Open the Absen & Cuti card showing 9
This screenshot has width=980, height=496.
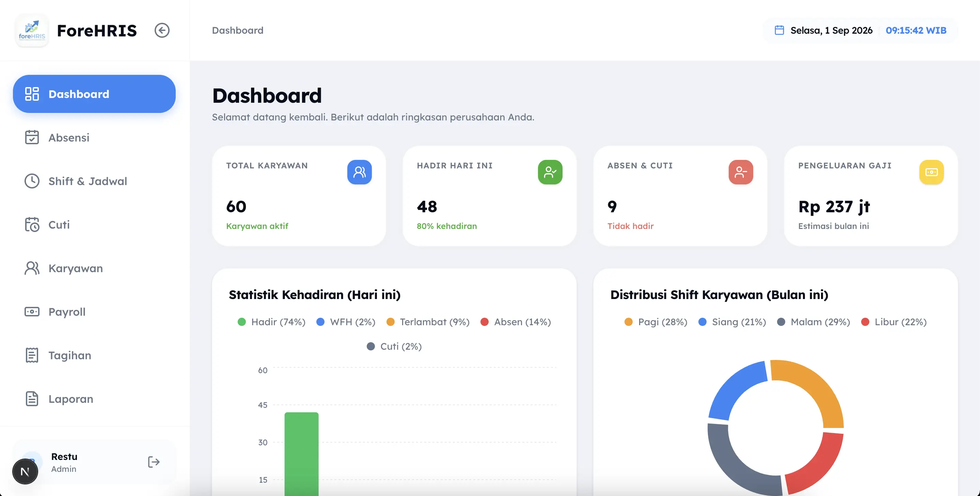click(680, 196)
